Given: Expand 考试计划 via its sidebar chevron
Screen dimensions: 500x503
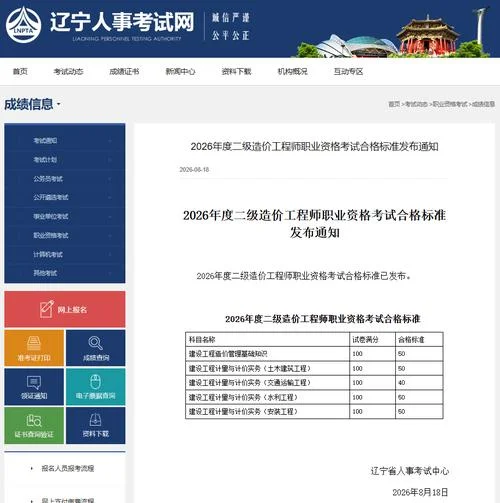Looking at the screenshot, I should [x=110, y=160].
